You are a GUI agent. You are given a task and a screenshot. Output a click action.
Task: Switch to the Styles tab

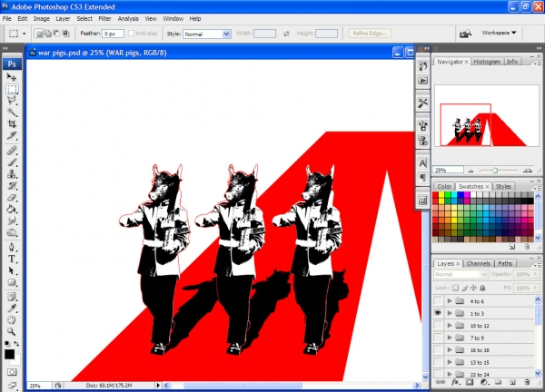503,186
